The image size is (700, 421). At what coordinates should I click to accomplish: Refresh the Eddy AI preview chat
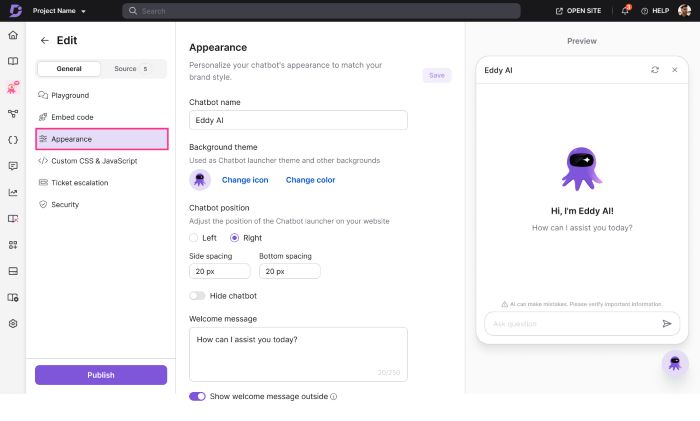[x=655, y=70]
